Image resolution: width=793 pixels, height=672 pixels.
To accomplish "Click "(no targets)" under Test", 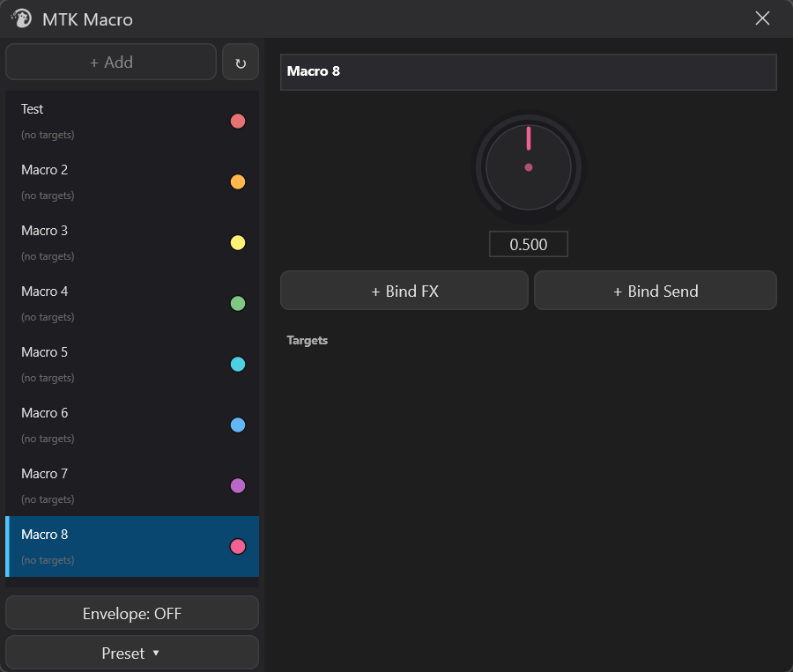I will pos(48,135).
